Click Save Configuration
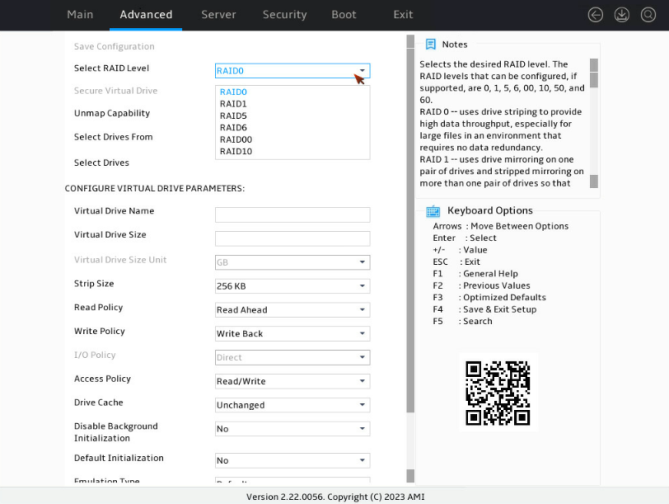 click(x=114, y=47)
